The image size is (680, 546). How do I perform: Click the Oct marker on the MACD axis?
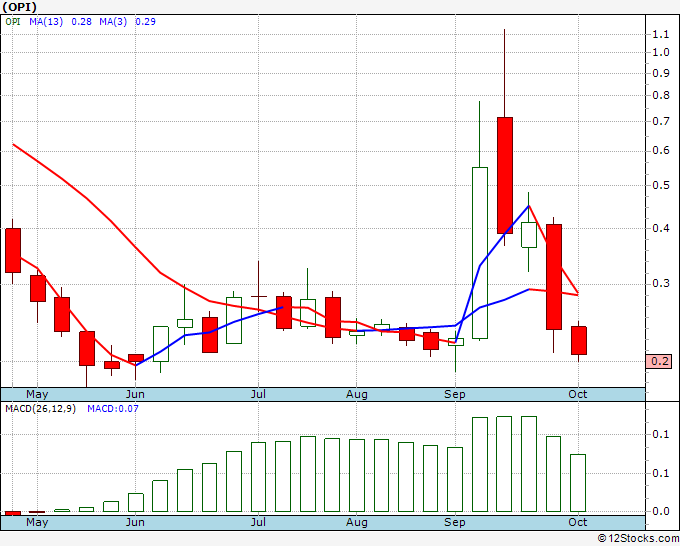pyautogui.click(x=578, y=522)
